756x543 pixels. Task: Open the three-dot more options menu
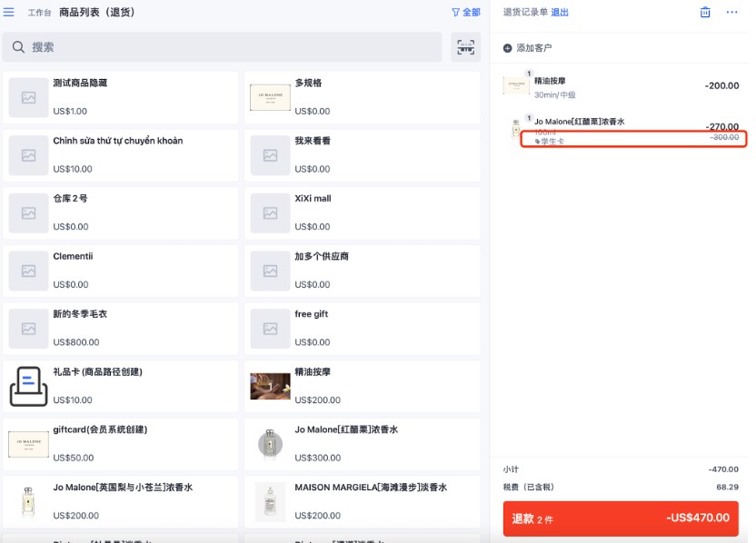pos(731,12)
